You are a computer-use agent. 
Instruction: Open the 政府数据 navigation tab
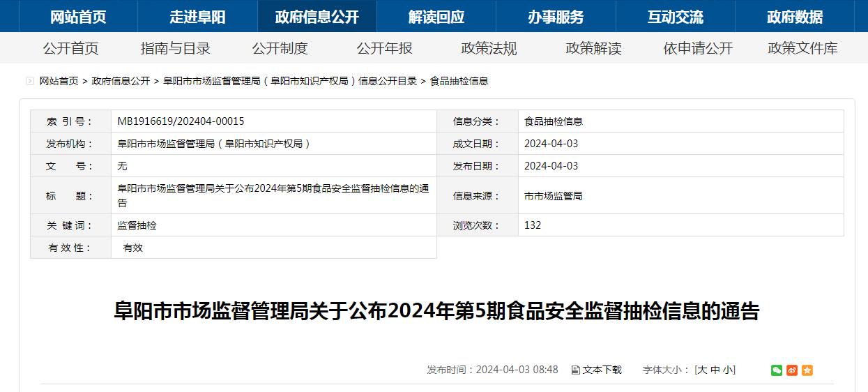coord(795,17)
